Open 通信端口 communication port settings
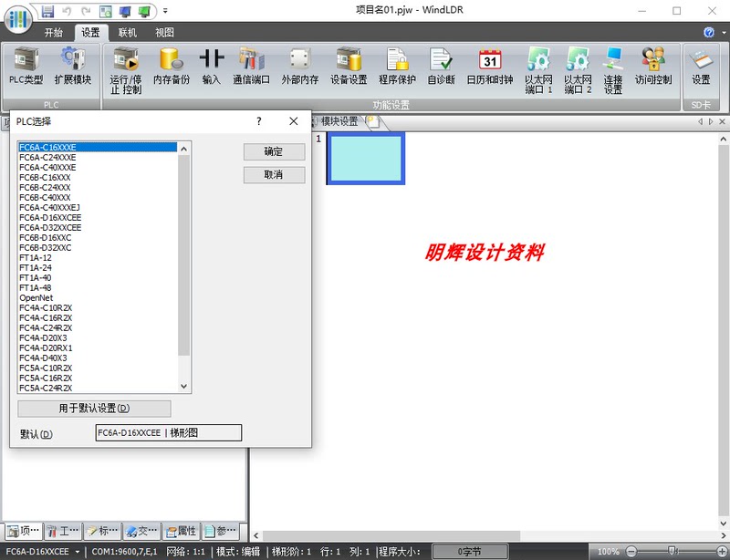Image resolution: width=730 pixels, height=560 pixels. tap(252, 66)
